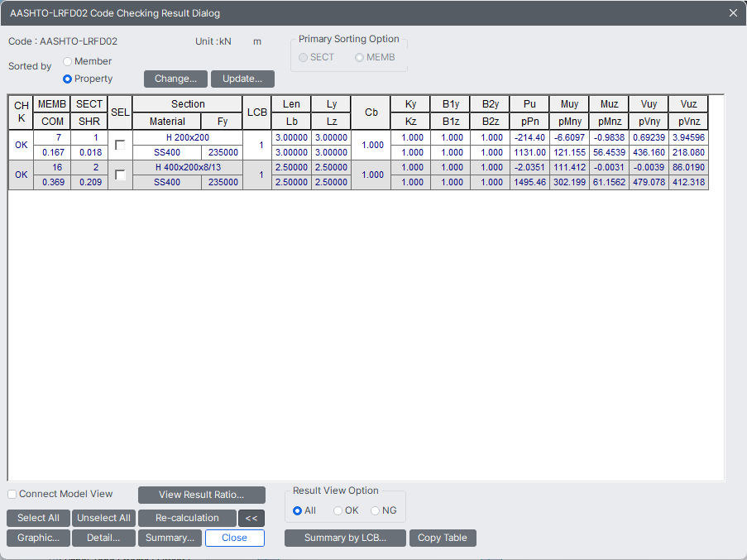This screenshot has height=560, width=747.
Task: Collapse table with << button
Action: click(251, 518)
